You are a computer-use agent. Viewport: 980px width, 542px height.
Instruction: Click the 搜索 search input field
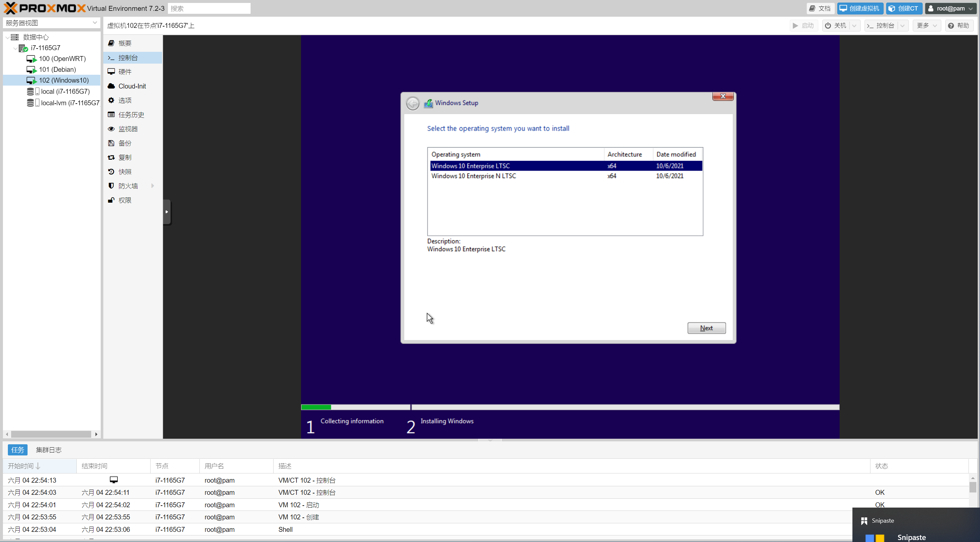209,9
